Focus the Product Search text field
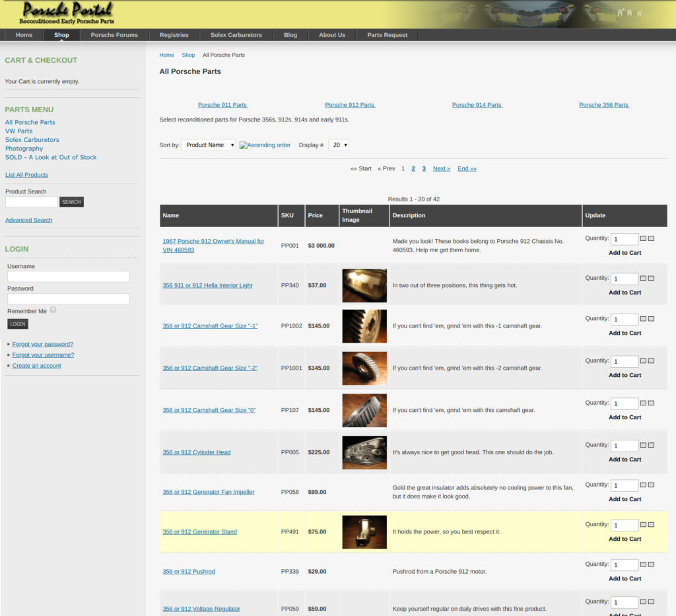This screenshot has width=676, height=616. [x=32, y=202]
